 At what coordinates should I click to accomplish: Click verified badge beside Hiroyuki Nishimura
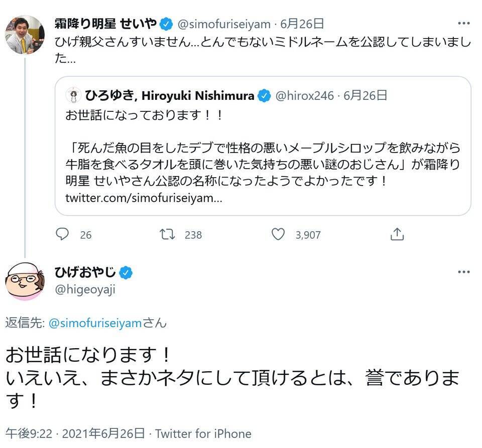point(264,95)
